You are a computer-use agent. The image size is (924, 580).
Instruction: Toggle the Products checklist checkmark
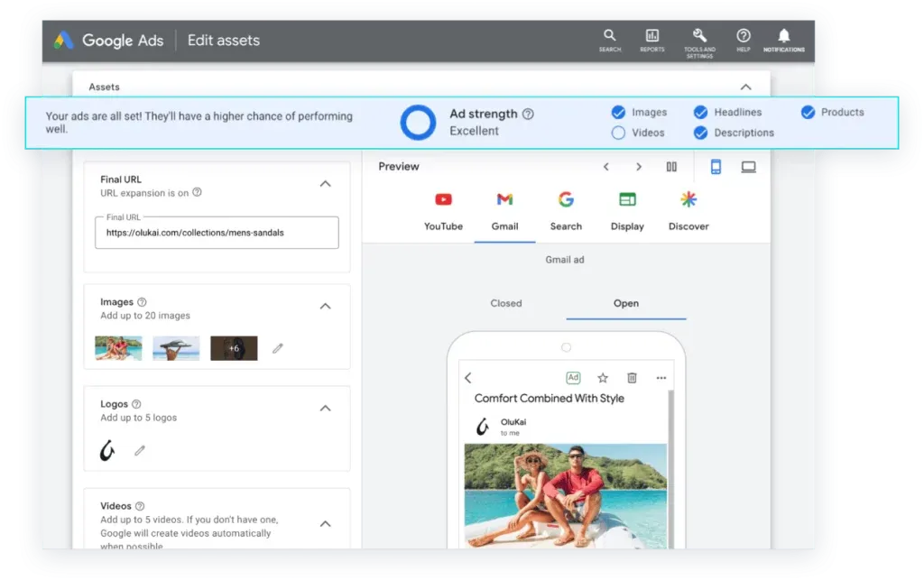pos(808,113)
